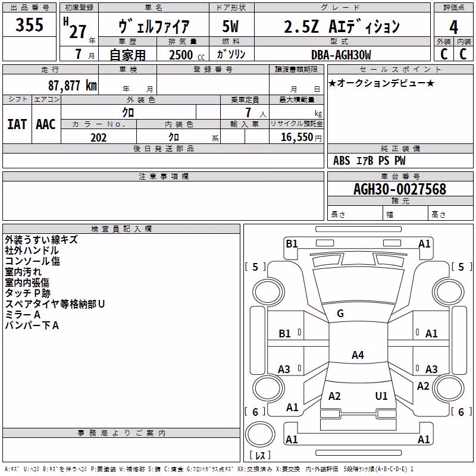Click the オークションデビュー sales point text
The image size is (476, 476).
tap(381, 83)
